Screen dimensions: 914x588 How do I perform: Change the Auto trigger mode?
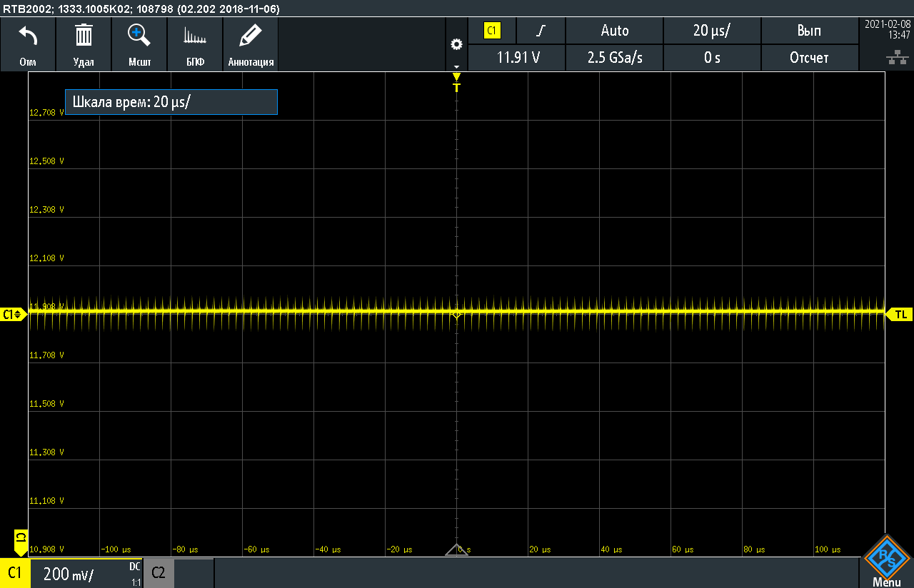click(x=615, y=31)
